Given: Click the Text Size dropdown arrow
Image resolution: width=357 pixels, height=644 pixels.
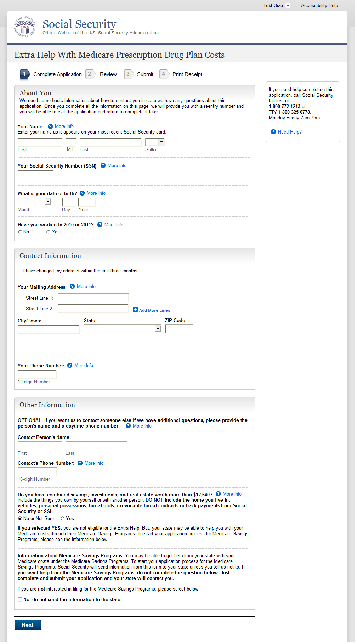Looking at the screenshot, I should 288,6.
